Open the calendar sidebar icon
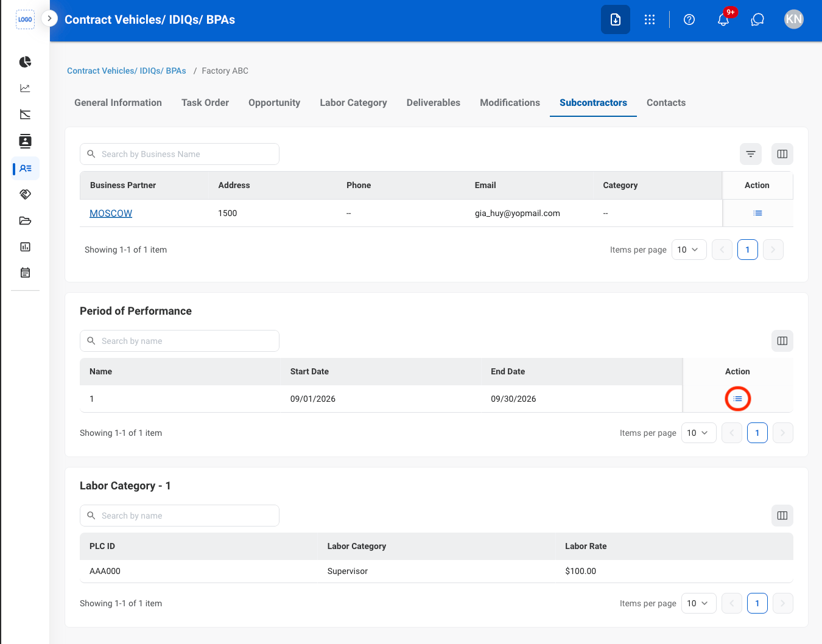The width and height of the screenshot is (822, 644). 25,273
